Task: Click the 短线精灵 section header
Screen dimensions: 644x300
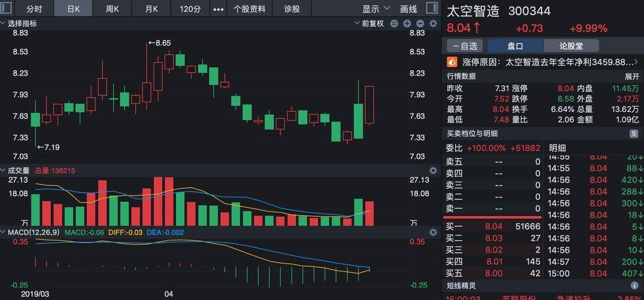Action: click(462, 286)
